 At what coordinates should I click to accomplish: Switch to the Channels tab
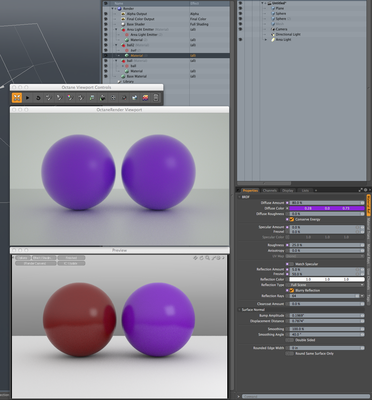(270, 190)
